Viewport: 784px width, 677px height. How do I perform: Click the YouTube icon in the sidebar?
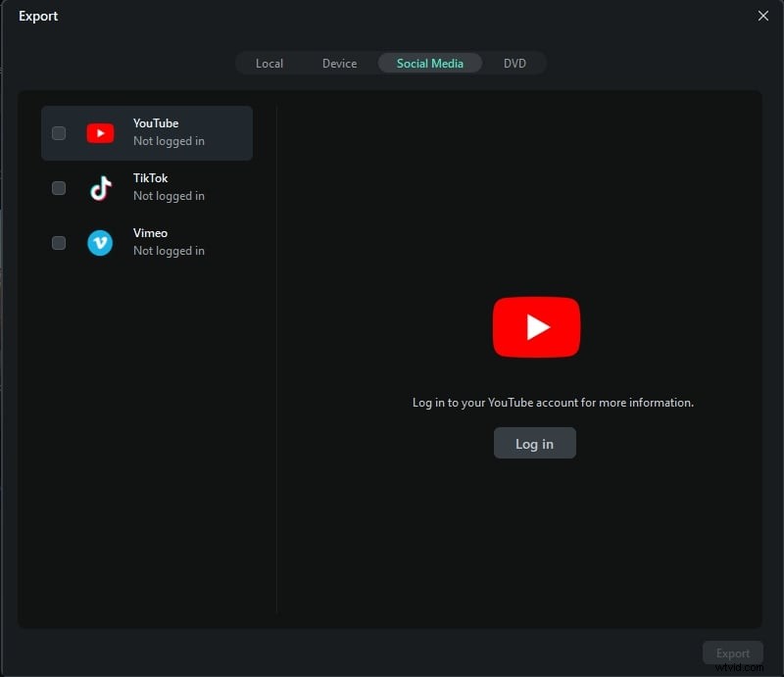(x=100, y=132)
